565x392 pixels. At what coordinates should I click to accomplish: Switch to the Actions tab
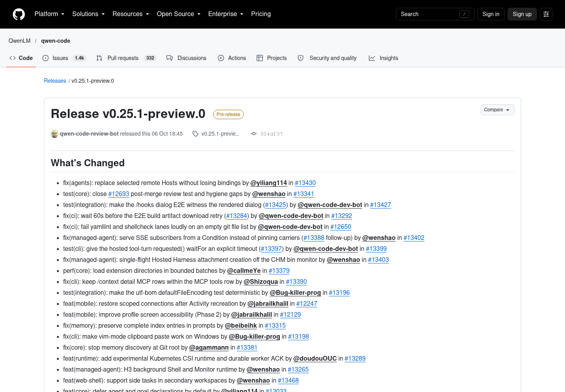coord(232,58)
